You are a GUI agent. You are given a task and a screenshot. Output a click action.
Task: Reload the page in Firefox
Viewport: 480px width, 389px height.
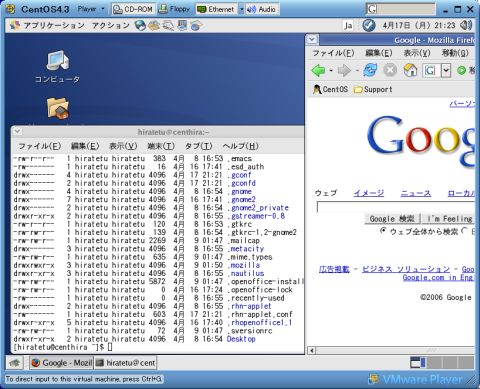pyautogui.click(x=370, y=70)
